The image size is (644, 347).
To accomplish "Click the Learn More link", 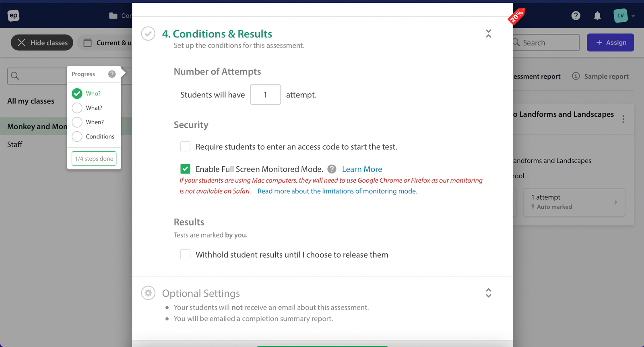I will click(x=362, y=169).
